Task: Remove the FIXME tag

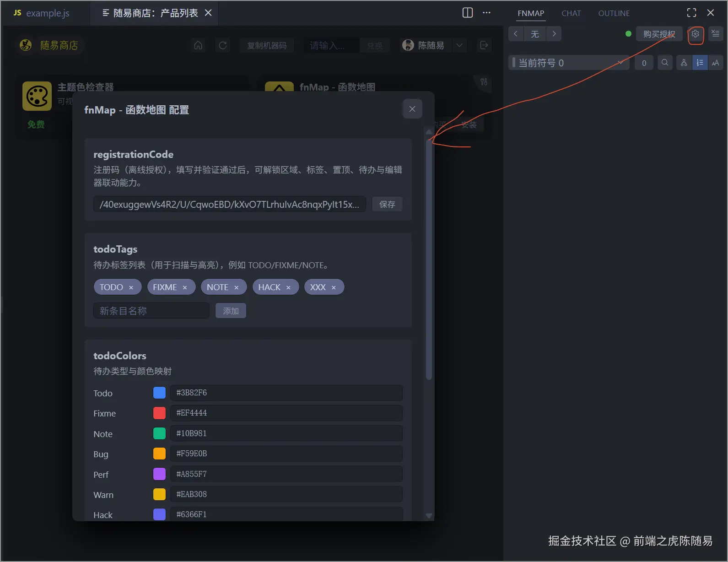Action: (185, 287)
